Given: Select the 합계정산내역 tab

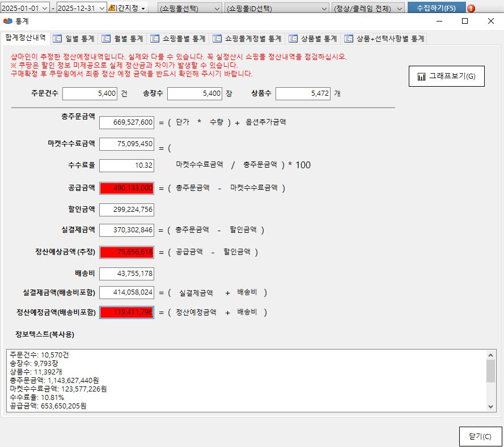Looking at the screenshot, I should point(26,38).
